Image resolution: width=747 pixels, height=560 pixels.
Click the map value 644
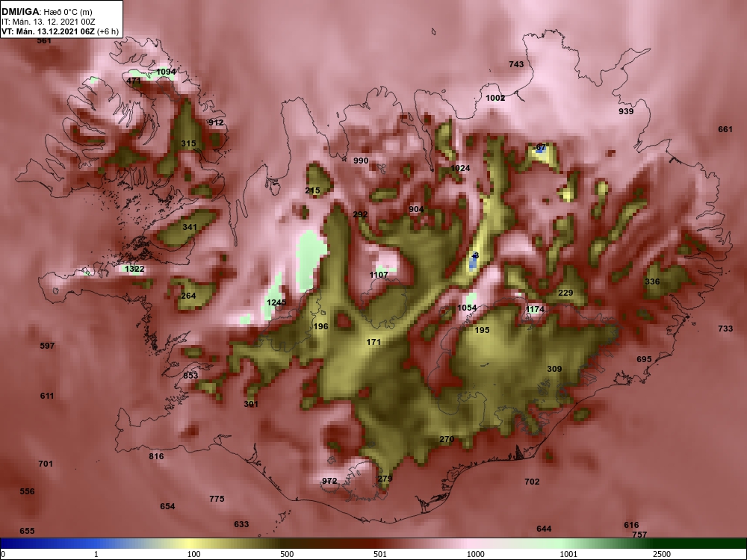(x=544, y=529)
